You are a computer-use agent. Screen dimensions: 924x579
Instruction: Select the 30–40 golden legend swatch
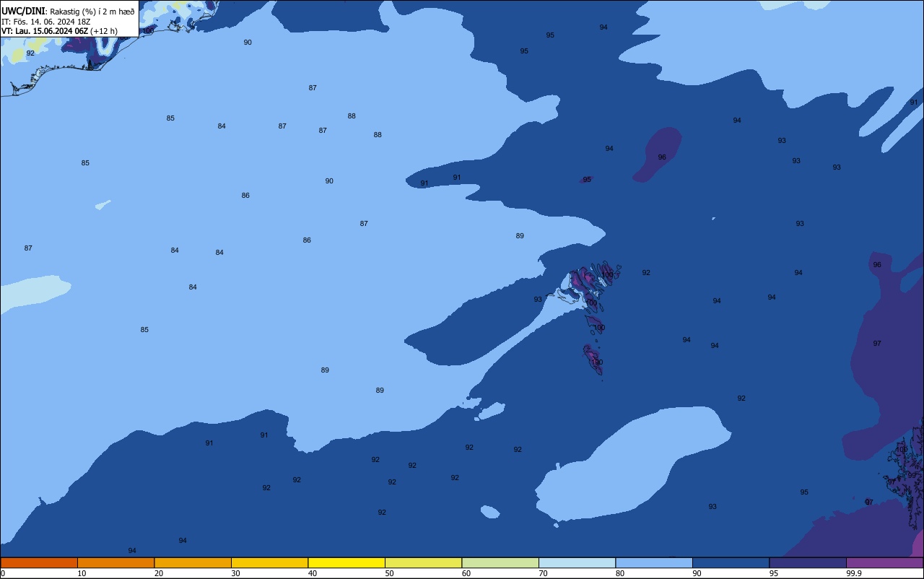coord(269,562)
